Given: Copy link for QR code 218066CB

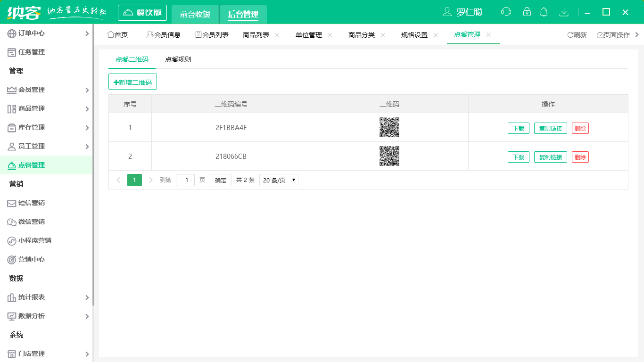Looking at the screenshot, I should point(550,157).
